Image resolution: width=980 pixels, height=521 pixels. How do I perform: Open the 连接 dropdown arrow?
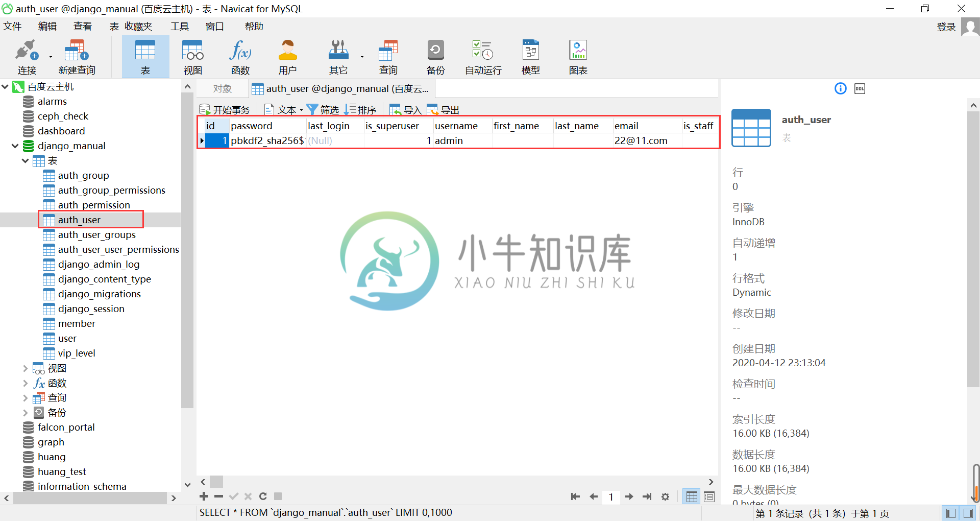51,57
